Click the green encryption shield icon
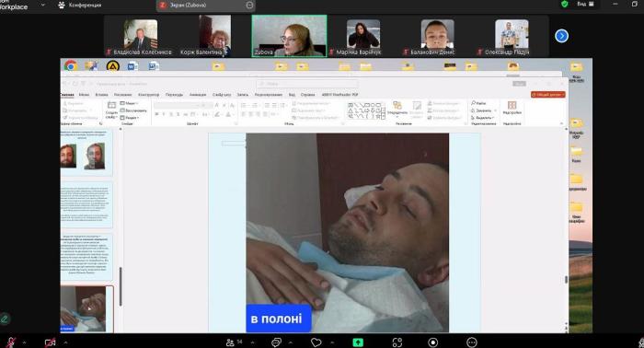This screenshot has height=348, width=644. pyautogui.click(x=565, y=4)
